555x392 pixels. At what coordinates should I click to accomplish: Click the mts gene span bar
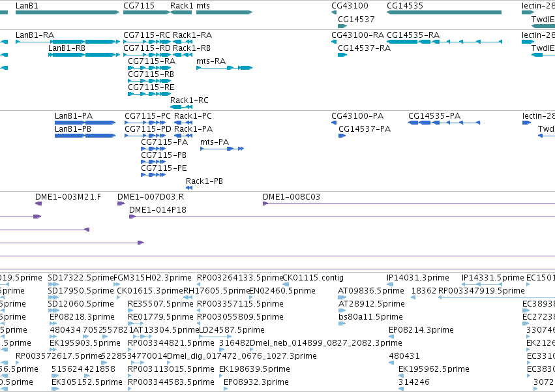pyautogui.click(x=224, y=12)
